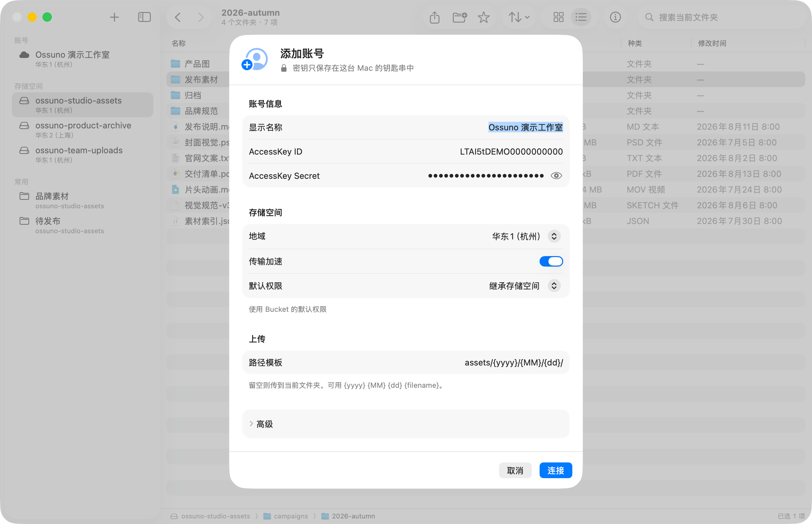The width and height of the screenshot is (812, 524).
Task: Toggle the sidebar panel icon
Action: [144, 17]
